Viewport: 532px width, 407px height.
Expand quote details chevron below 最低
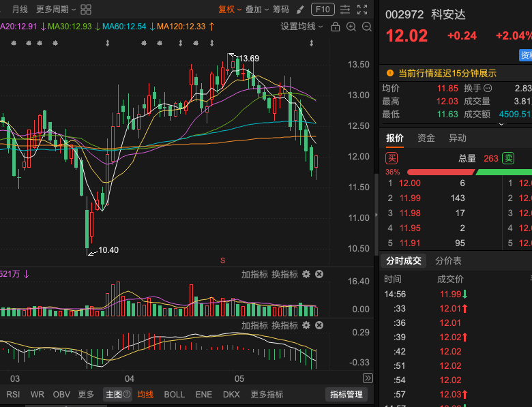tap(501, 124)
